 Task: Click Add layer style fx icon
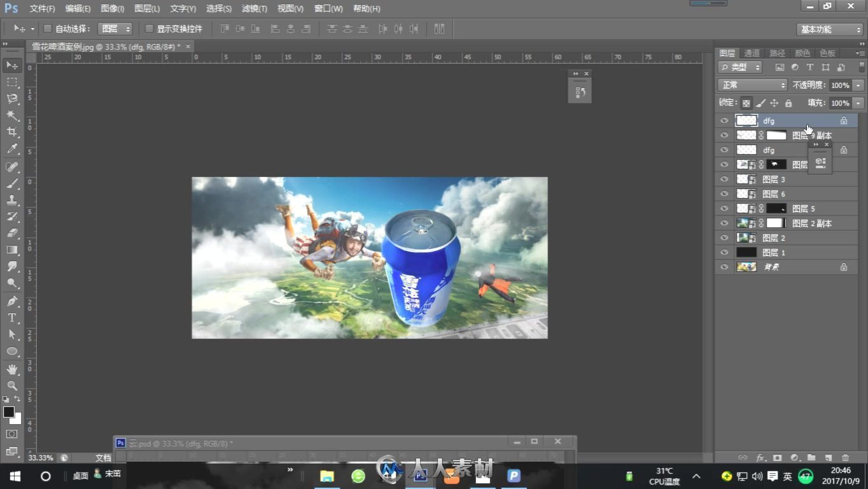(x=760, y=457)
